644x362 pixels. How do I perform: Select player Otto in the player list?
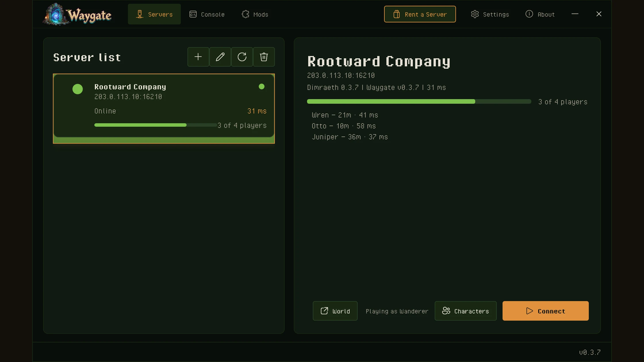(x=344, y=126)
